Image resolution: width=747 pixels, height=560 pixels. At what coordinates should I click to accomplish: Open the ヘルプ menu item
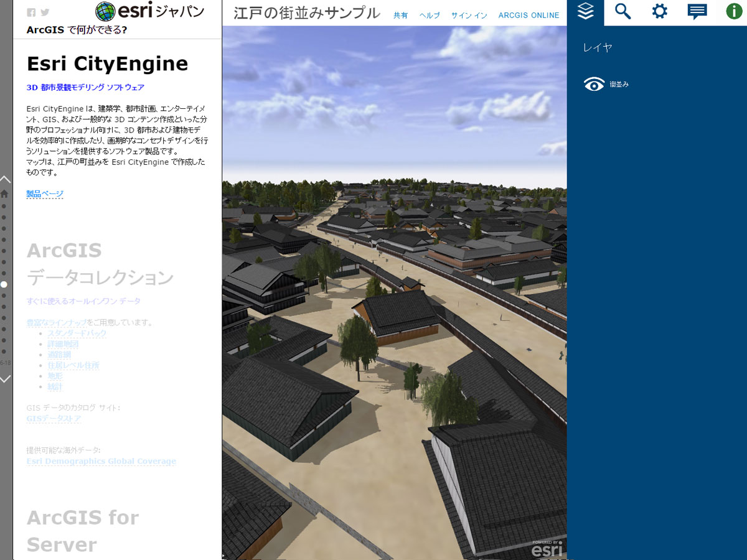(430, 16)
